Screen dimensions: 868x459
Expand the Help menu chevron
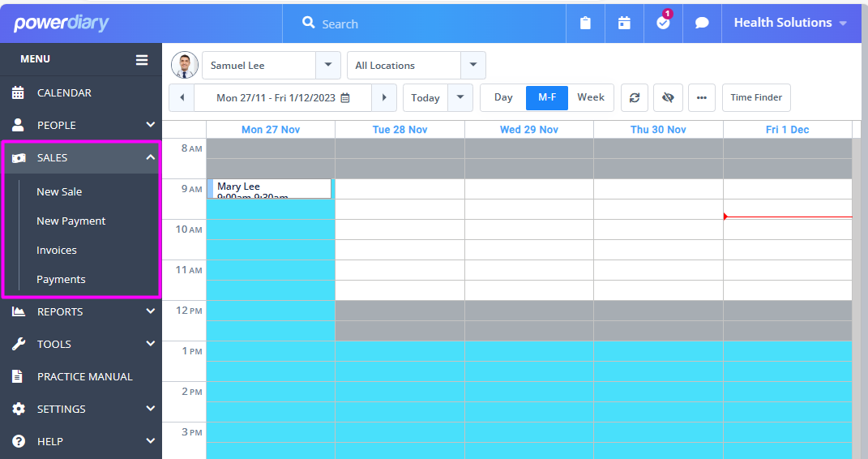[150, 440]
